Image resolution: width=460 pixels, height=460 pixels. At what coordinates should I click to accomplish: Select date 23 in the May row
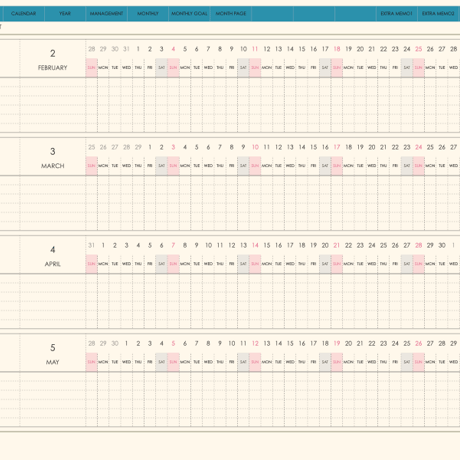click(384, 343)
